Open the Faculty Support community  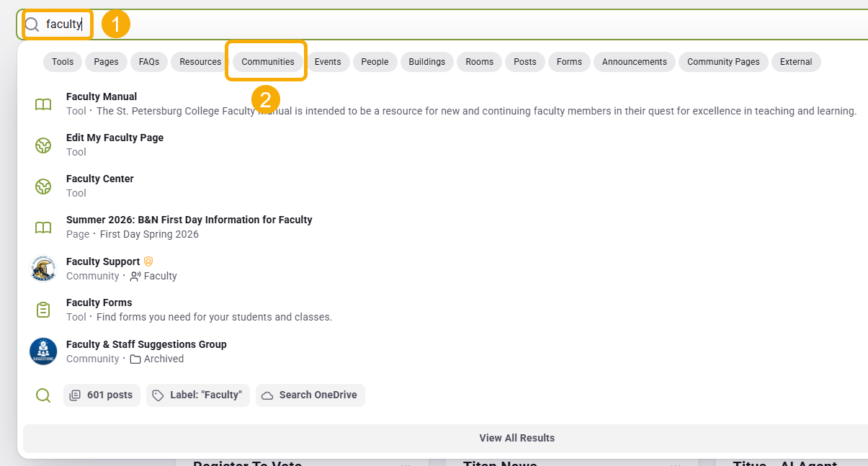tap(103, 261)
